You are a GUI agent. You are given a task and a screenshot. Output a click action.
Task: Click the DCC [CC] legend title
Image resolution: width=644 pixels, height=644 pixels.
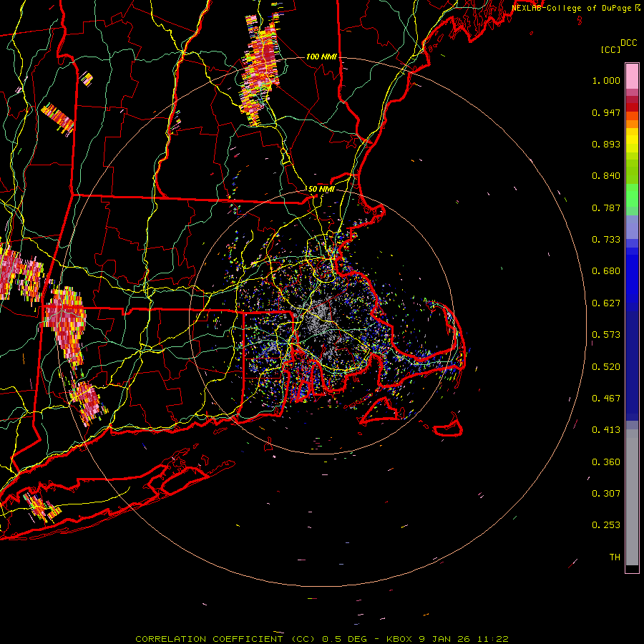click(x=619, y=46)
